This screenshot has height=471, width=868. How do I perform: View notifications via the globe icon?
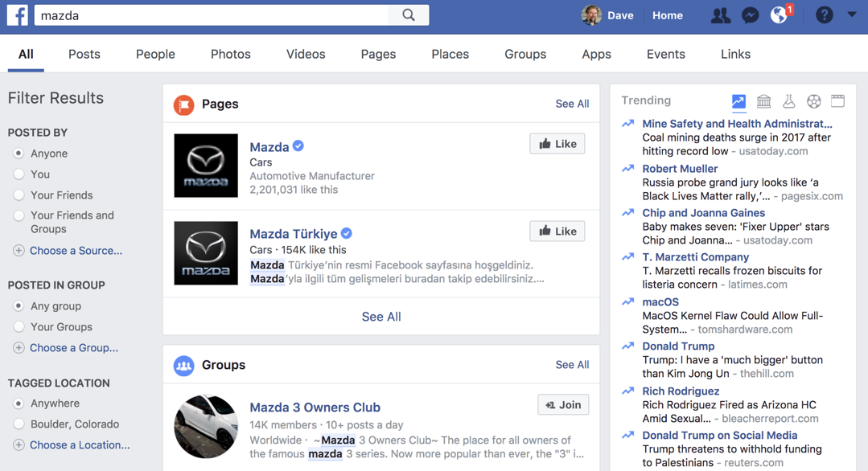(780, 14)
